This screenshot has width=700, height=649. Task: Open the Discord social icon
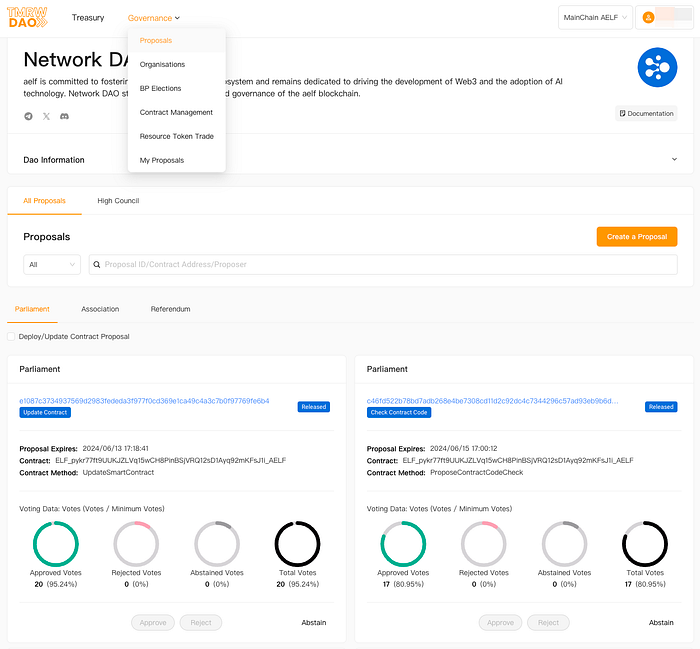click(64, 116)
